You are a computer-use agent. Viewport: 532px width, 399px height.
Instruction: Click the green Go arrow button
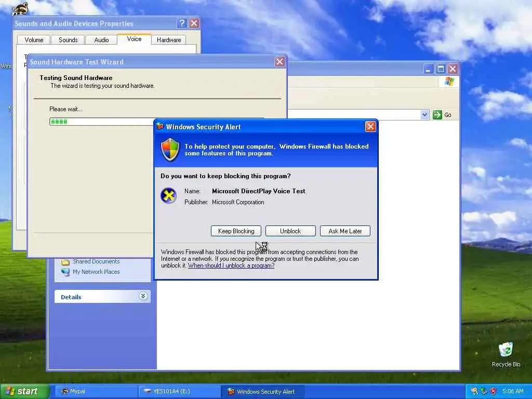tap(437, 115)
